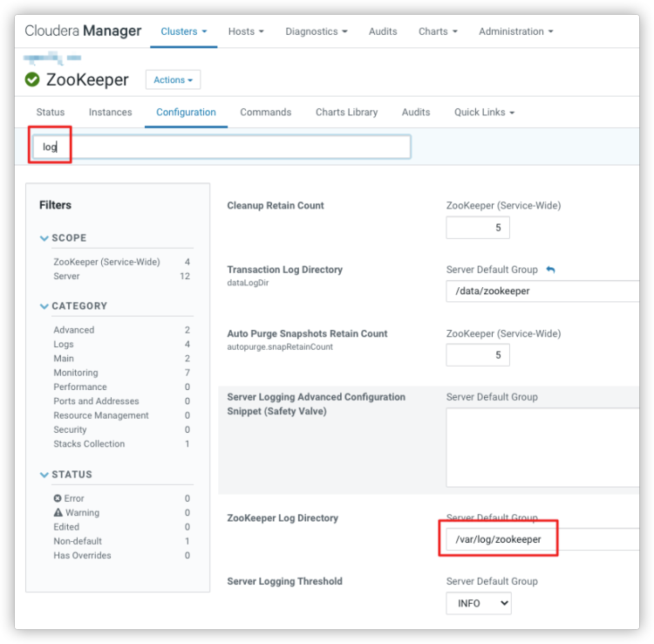Open the service-level Audits tab
The width and height of the screenshot is (654, 644).
click(416, 113)
